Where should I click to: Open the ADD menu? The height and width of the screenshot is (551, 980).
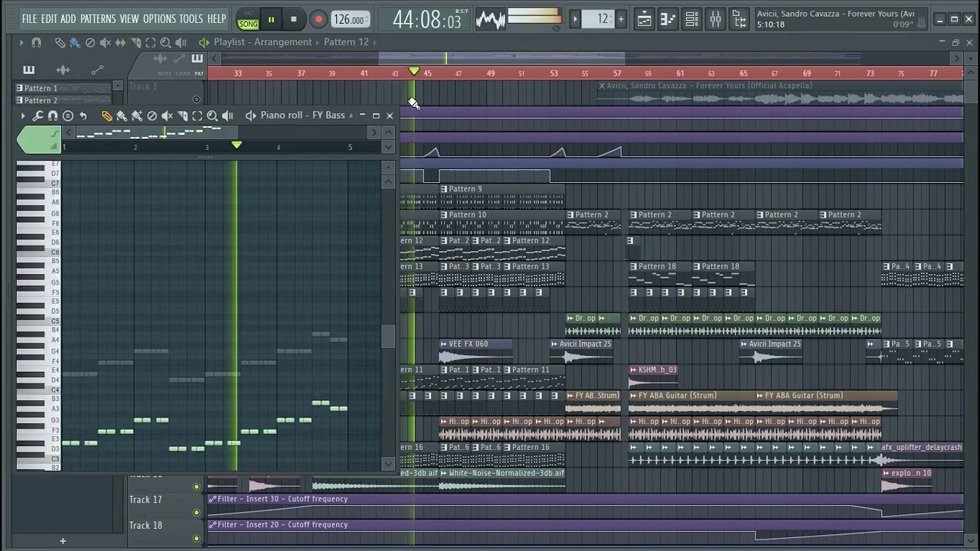tap(68, 18)
